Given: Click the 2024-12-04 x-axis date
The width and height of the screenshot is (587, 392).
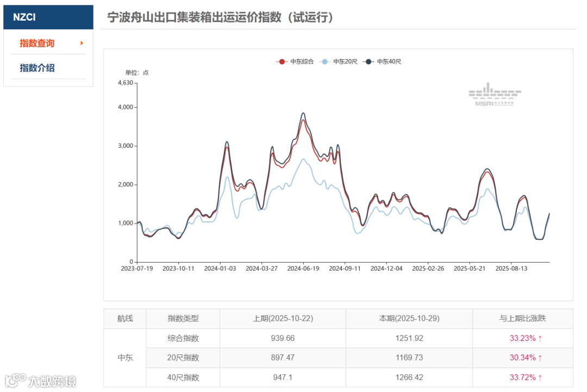Looking at the screenshot, I should point(386,269).
